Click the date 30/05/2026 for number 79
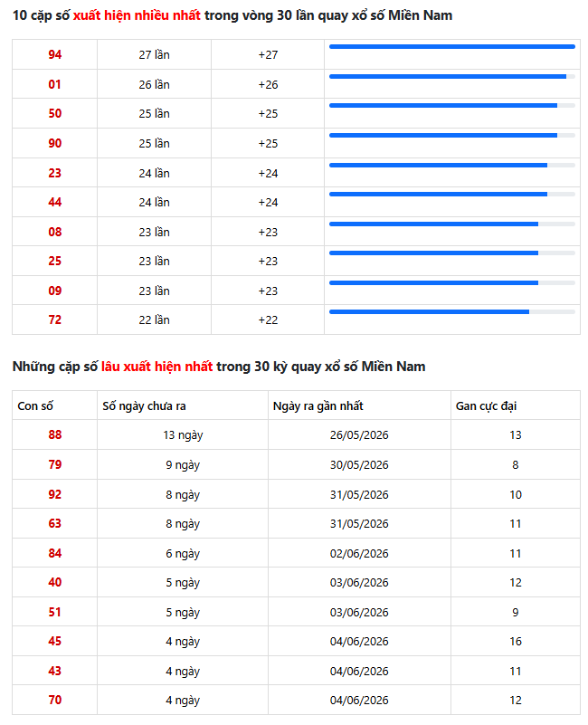The width and height of the screenshot is (588, 725). pos(359,464)
